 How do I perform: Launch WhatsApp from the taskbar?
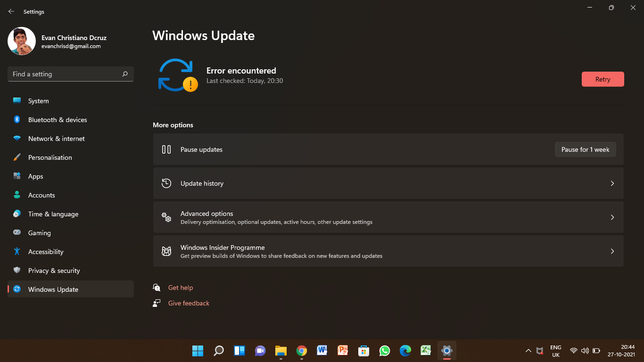pos(384,351)
